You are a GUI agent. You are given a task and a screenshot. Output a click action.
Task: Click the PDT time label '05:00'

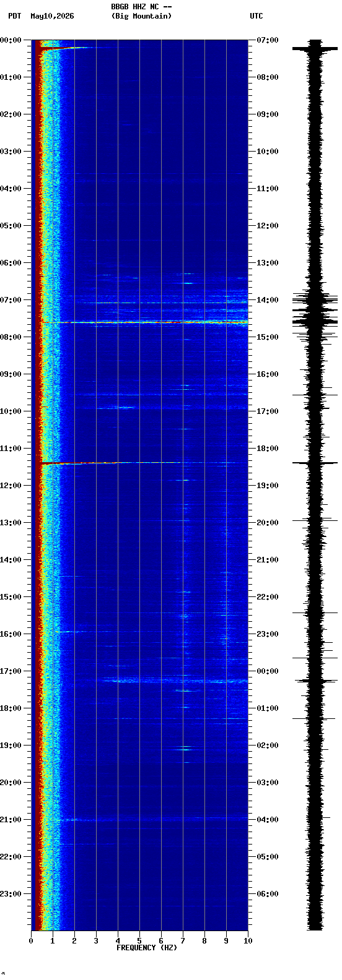10,226
